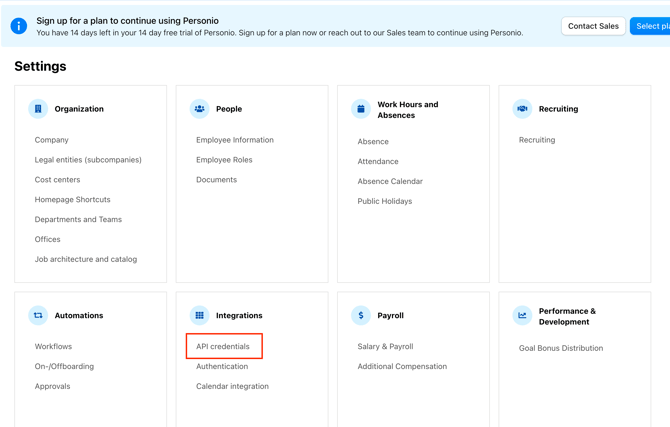Screen dimensions: 670x427
Task: Click the Organization card heading
Action: pos(79,109)
